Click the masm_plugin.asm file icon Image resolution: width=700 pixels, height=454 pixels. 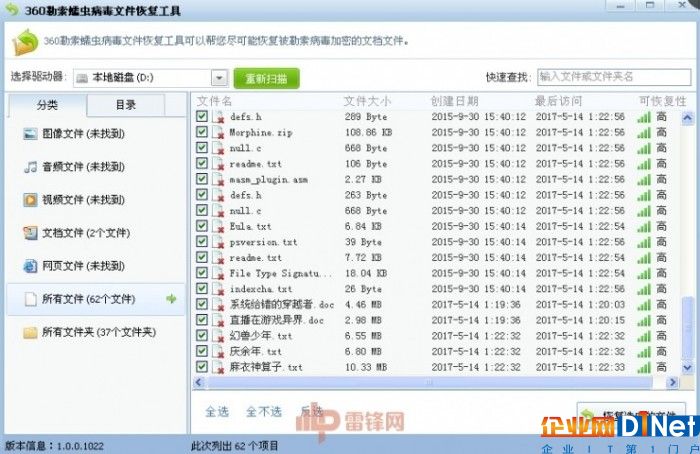tap(218, 179)
